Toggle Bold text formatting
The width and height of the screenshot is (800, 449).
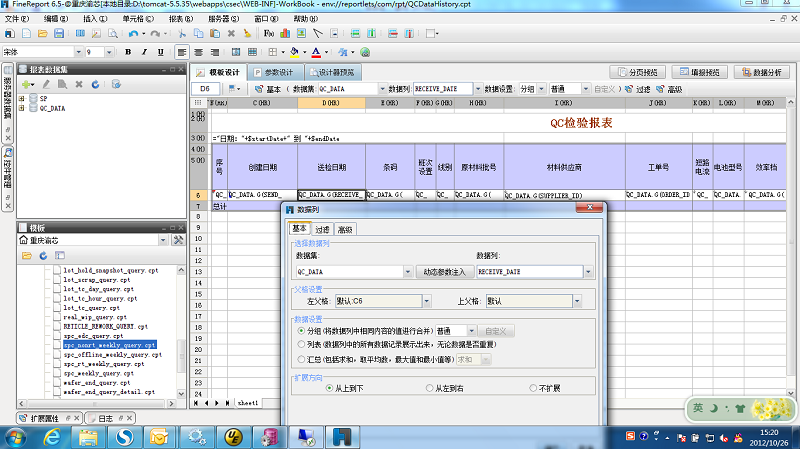tap(129, 52)
